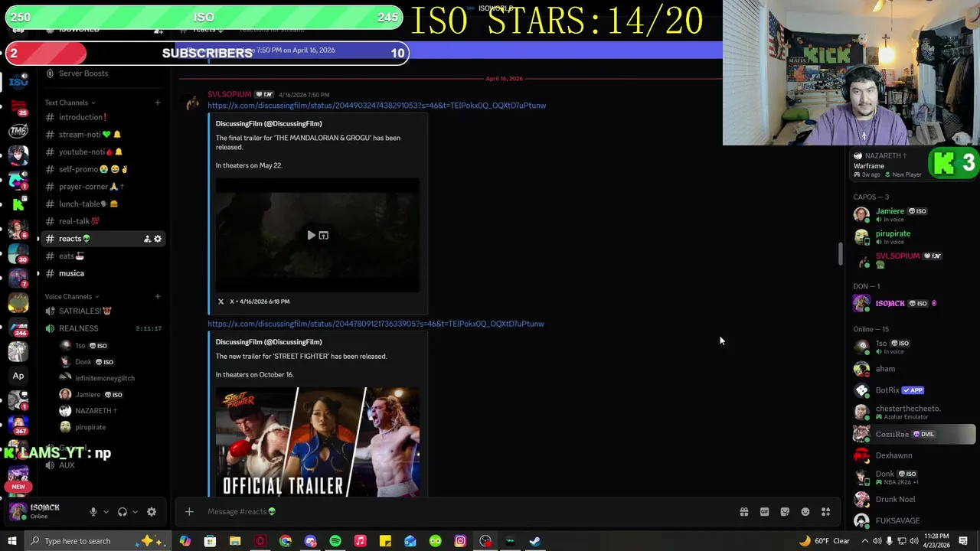Viewport: 980px width, 551px height.
Task: Open OBS Studio from the taskbar
Action: coord(485,541)
